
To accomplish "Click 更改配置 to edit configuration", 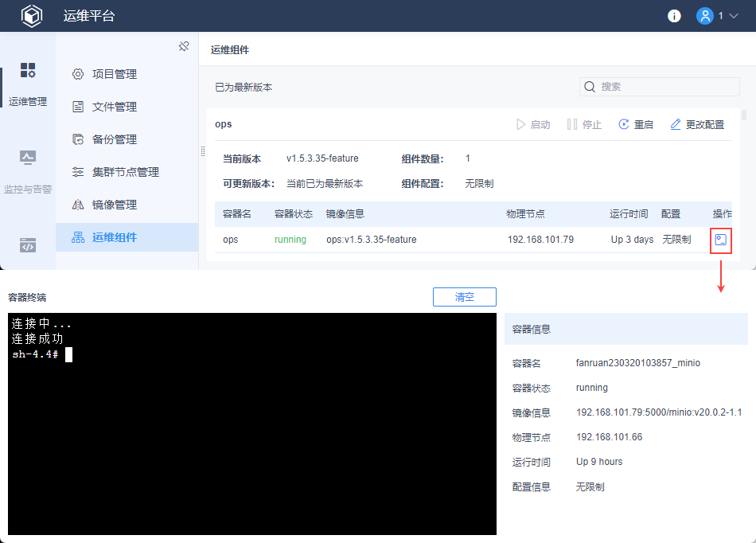I will coord(697,125).
